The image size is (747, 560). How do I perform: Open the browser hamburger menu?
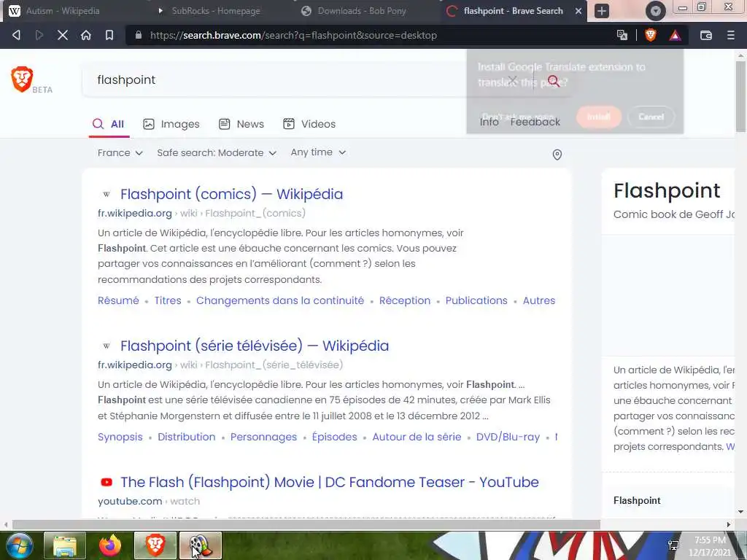730,35
